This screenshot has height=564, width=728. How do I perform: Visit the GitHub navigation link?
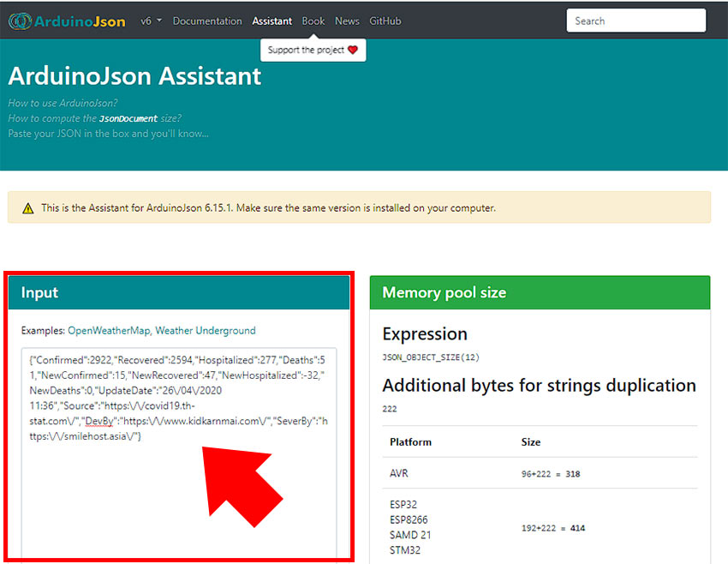(385, 21)
